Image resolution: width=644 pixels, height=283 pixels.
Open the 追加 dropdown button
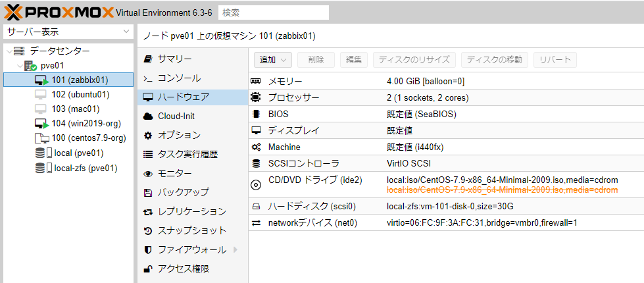tap(273, 59)
